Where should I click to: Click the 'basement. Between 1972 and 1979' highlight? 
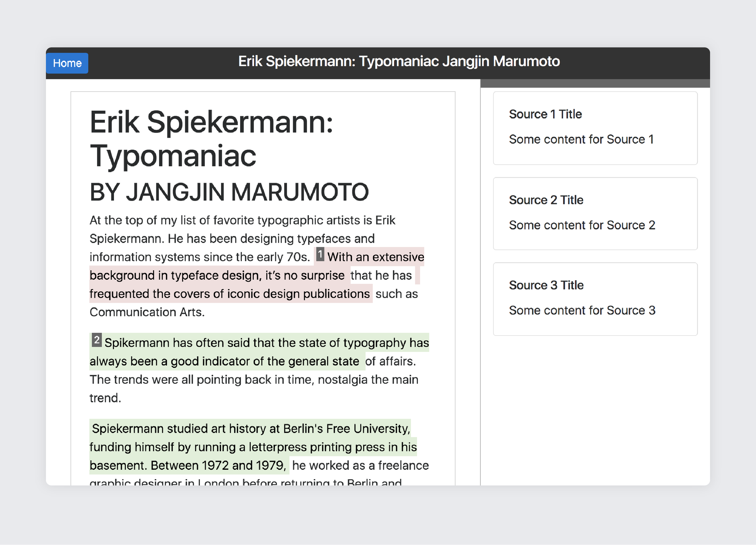point(188,466)
